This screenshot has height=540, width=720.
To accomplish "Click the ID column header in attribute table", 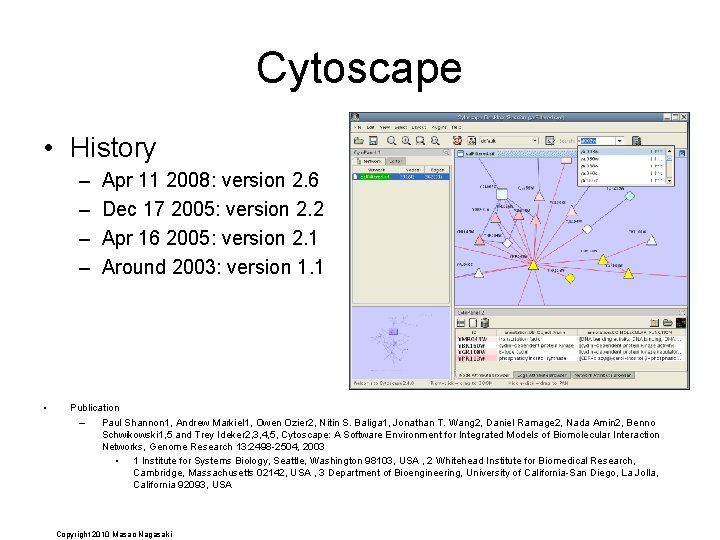I will (x=474, y=332).
